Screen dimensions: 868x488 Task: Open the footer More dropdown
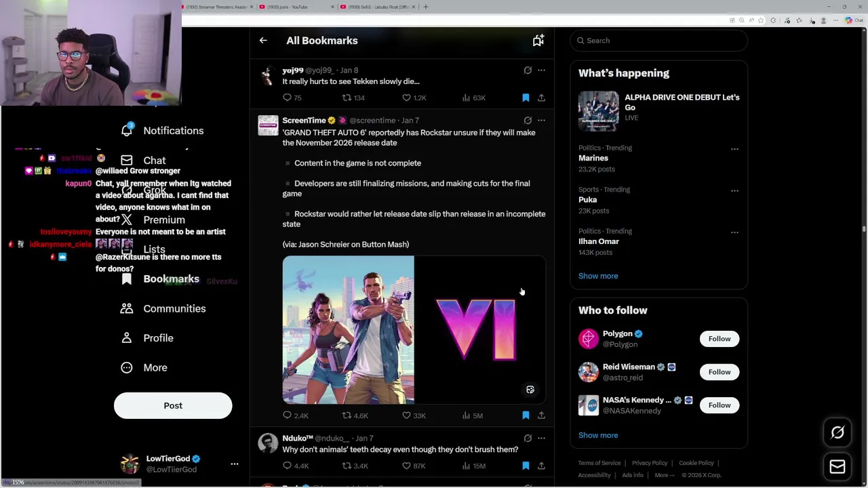[x=665, y=475]
